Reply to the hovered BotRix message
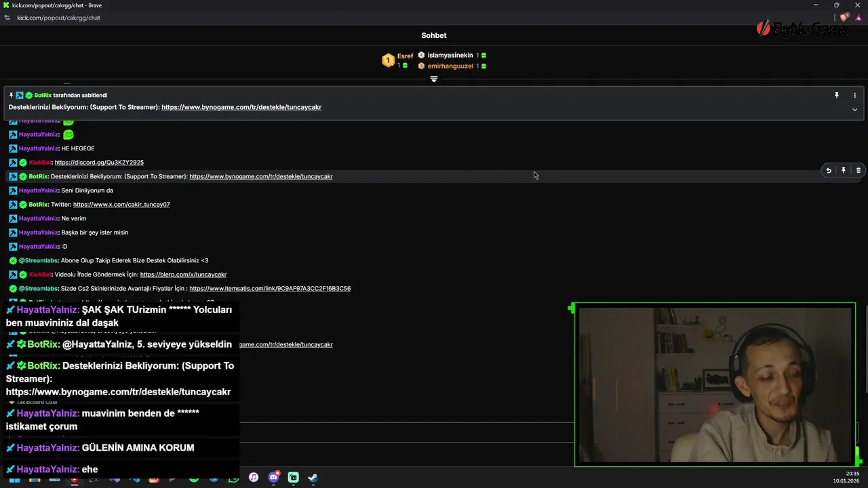The height and width of the screenshot is (488, 868). click(829, 171)
